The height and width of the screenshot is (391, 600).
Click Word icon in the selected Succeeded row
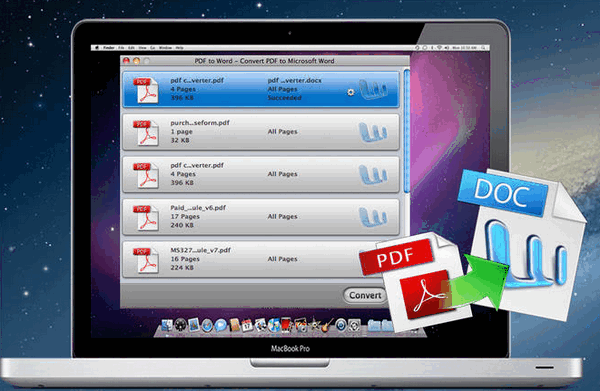coord(373,90)
